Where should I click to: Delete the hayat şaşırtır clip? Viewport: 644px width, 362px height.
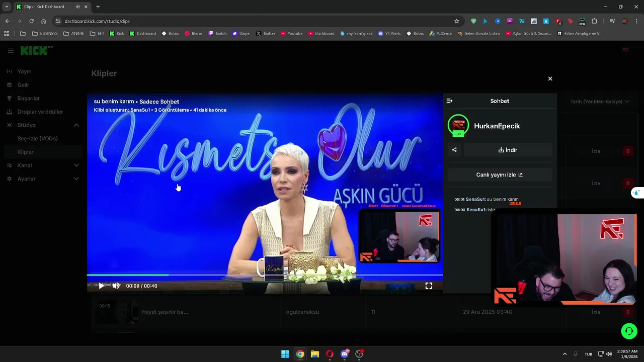(x=627, y=312)
